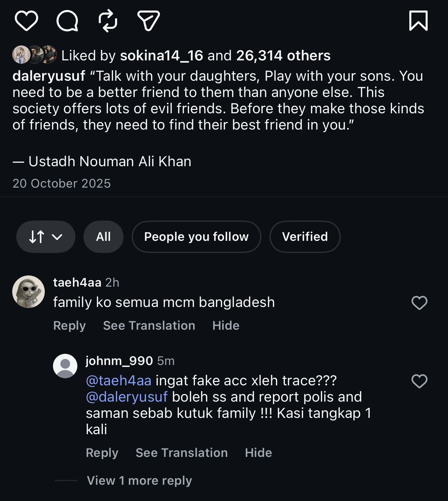Reply to taeh4aa's comment
The image size is (448, 501).
click(69, 326)
